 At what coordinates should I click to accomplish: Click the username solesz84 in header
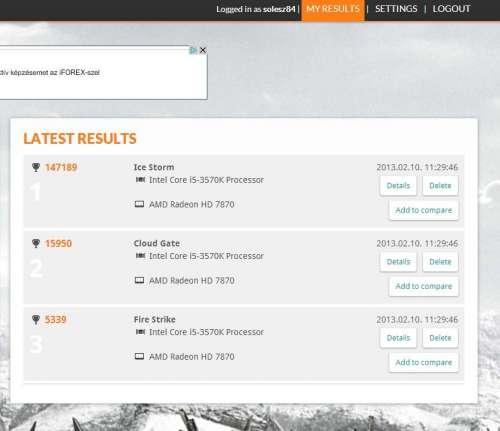279,9
